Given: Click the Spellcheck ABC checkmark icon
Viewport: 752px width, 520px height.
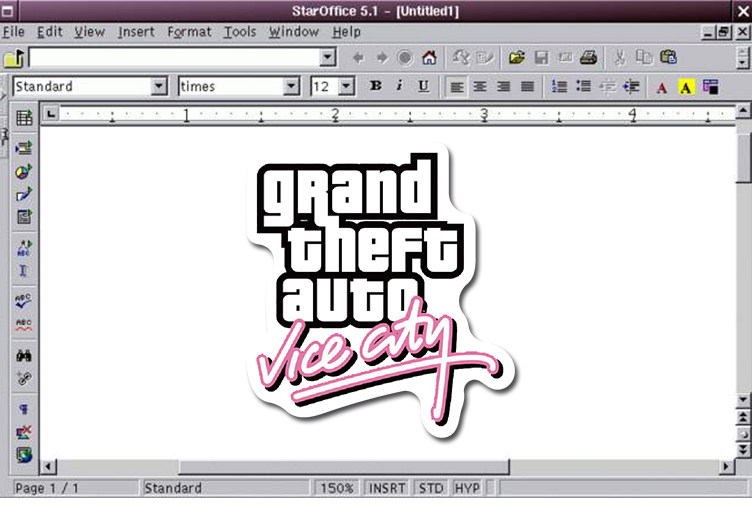Looking at the screenshot, I should coord(24,301).
